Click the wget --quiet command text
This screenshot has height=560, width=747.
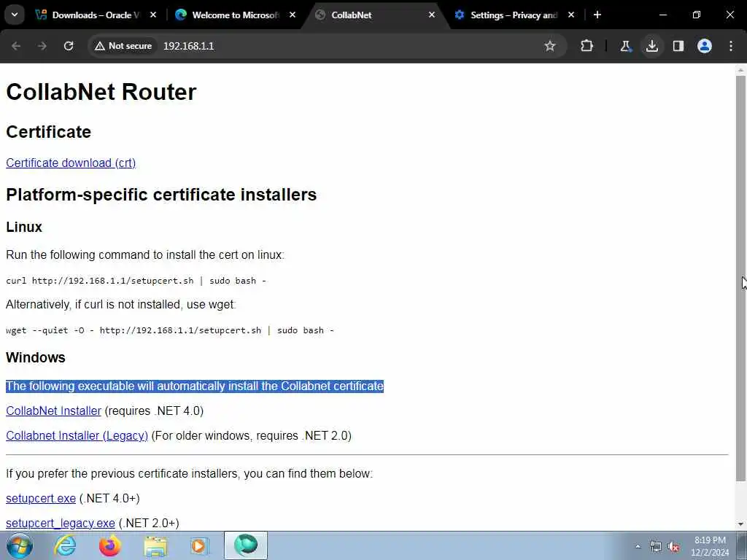click(169, 330)
